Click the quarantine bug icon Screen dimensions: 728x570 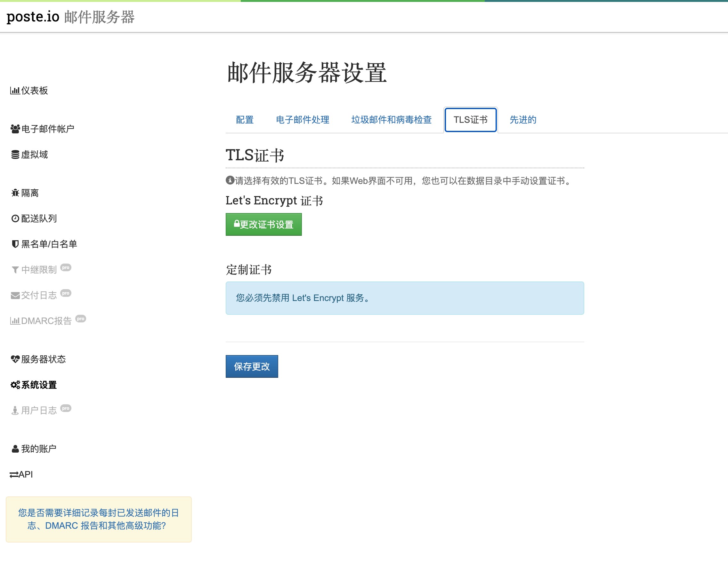pos(15,193)
